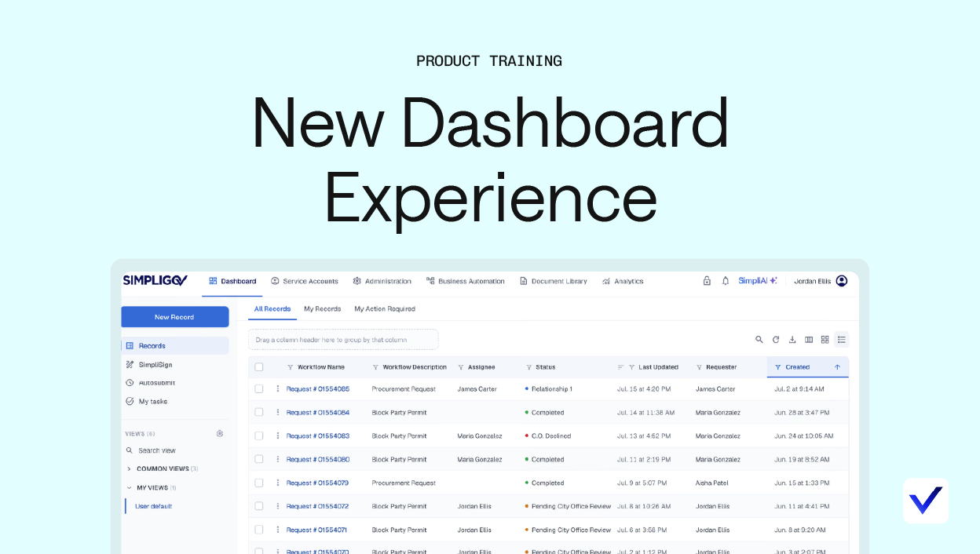Open SimpliSign in sidebar
The height and width of the screenshot is (554, 980).
(x=149, y=364)
